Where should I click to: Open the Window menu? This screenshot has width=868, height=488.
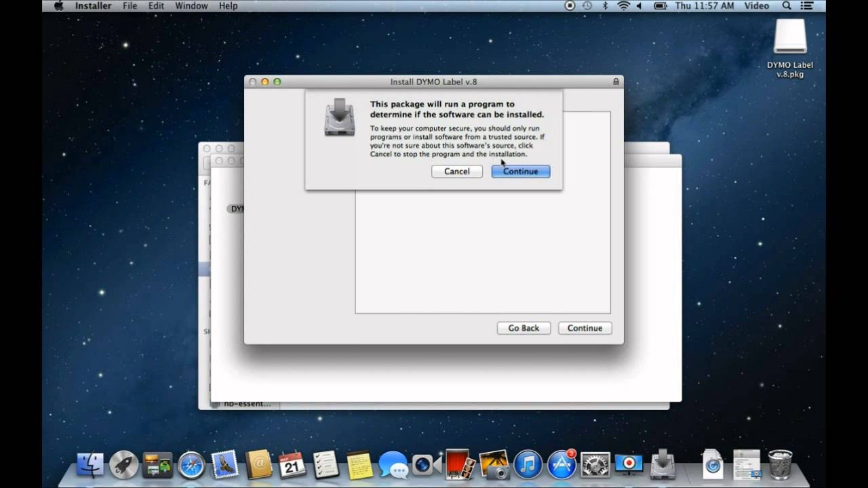(191, 6)
